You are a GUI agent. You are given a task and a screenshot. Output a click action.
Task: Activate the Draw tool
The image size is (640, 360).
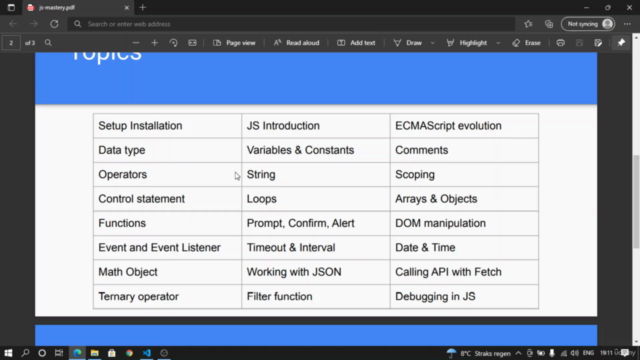[407, 43]
